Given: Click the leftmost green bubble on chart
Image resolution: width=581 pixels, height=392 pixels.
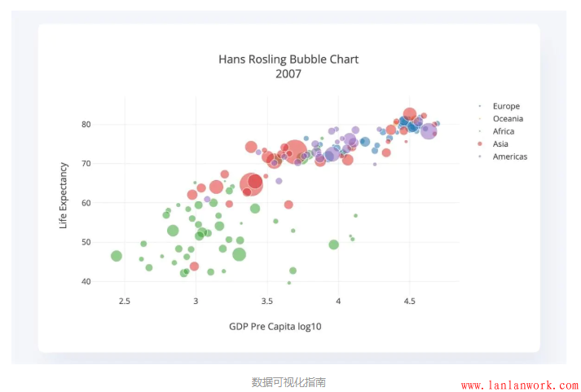Looking at the screenshot, I should coord(117,256).
